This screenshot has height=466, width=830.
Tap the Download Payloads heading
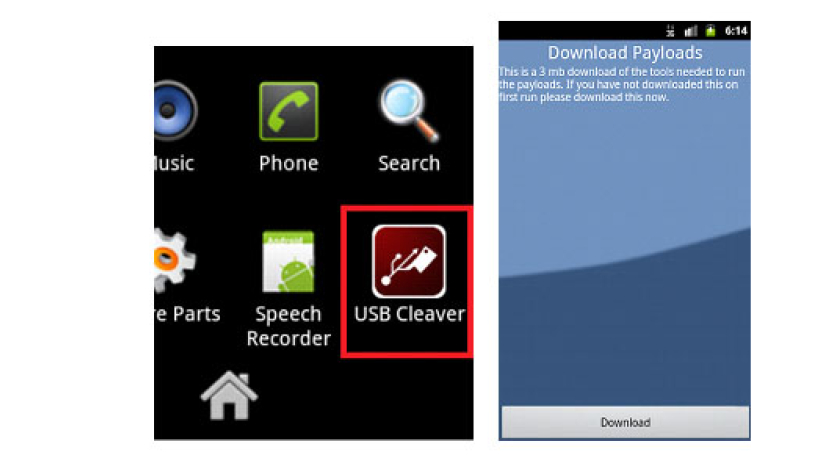coord(625,52)
